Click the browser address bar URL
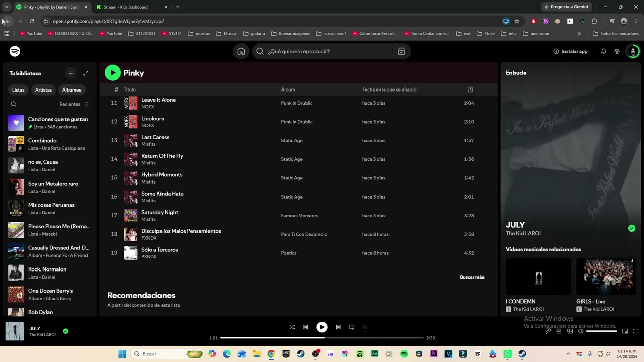This screenshot has height=362, width=644. (109, 21)
